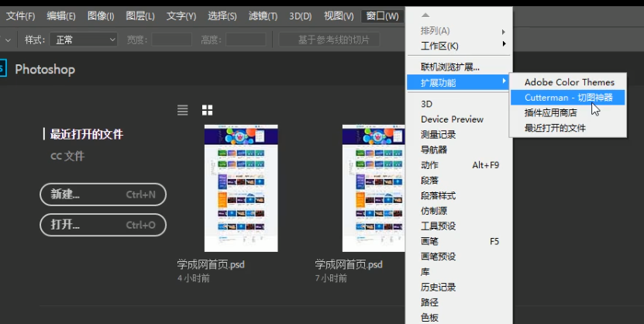Viewport: 644px width, 324px height.
Task: Choose 路径 in Window menu
Action: [x=460, y=302]
